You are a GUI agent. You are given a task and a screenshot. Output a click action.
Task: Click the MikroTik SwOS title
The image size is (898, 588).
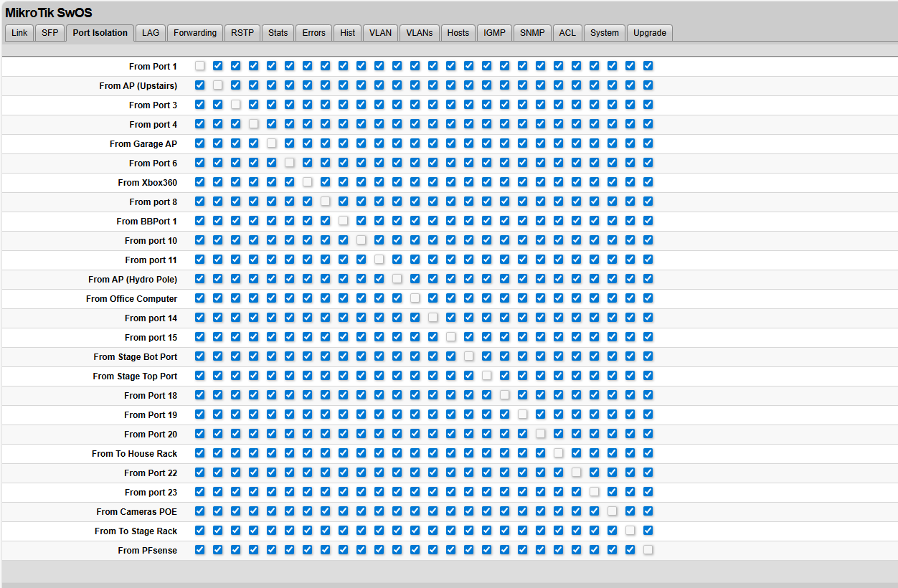pos(49,13)
